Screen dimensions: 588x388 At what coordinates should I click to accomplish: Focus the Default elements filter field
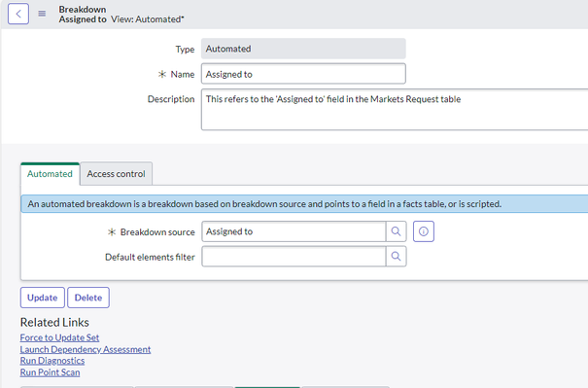tap(294, 257)
